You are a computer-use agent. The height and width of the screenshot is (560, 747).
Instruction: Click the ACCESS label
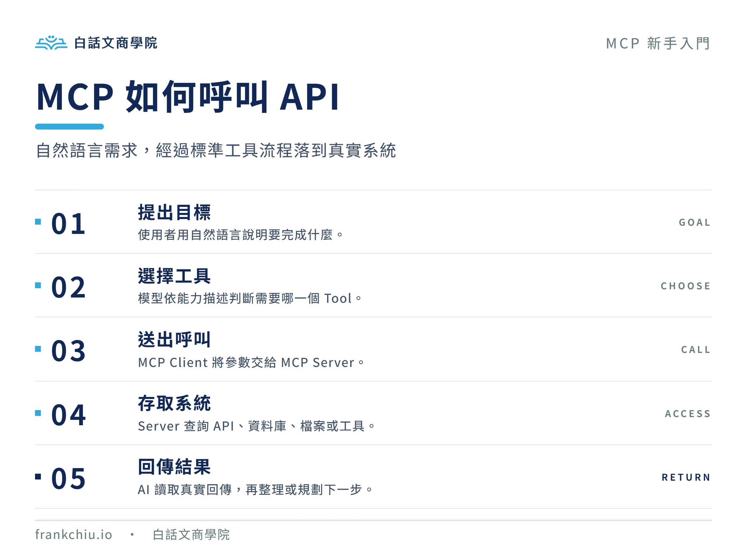[688, 414]
